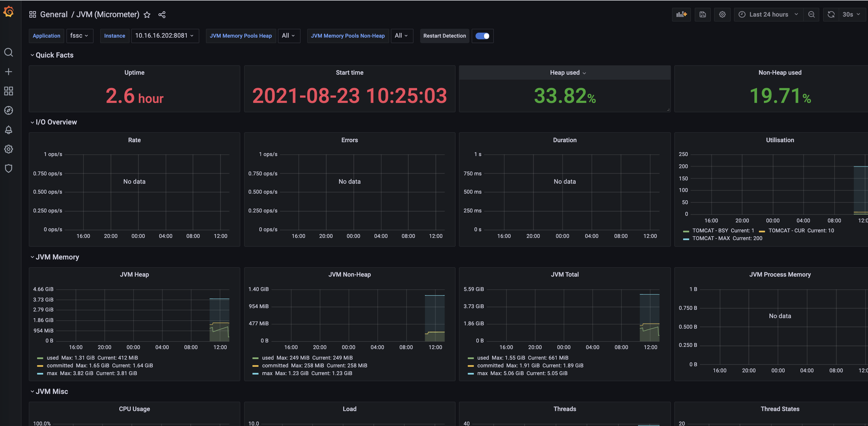Open Server Admin via the shield icon
Viewport: 868px width, 426px height.
9,169
